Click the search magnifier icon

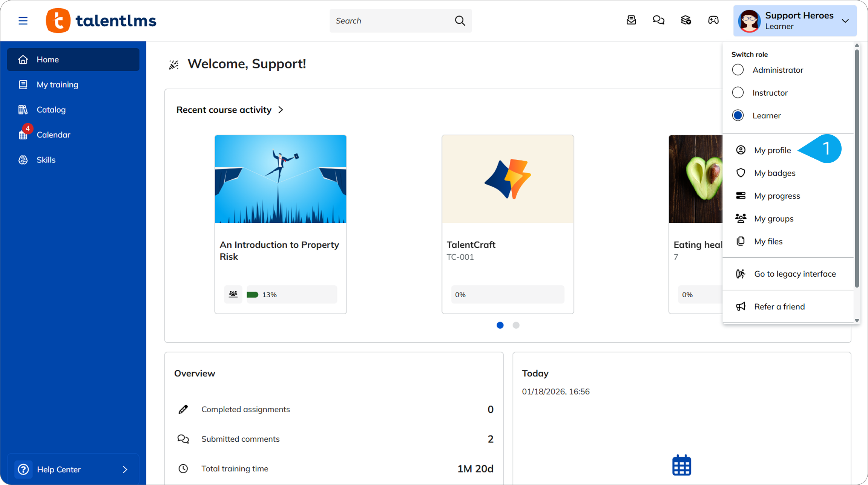[460, 21]
